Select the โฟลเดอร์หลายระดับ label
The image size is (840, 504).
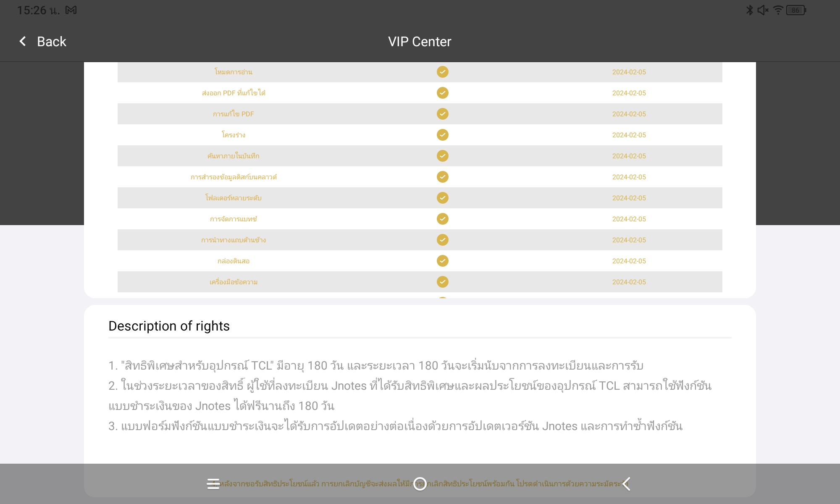pos(234,198)
